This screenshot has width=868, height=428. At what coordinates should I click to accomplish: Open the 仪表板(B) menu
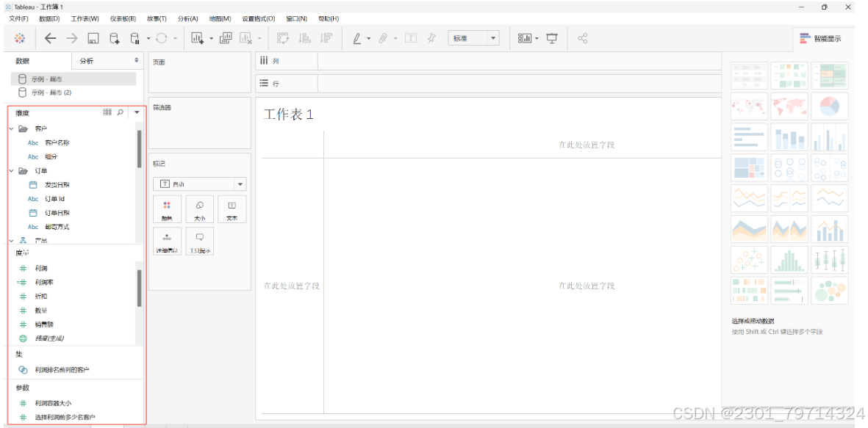click(123, 19)
